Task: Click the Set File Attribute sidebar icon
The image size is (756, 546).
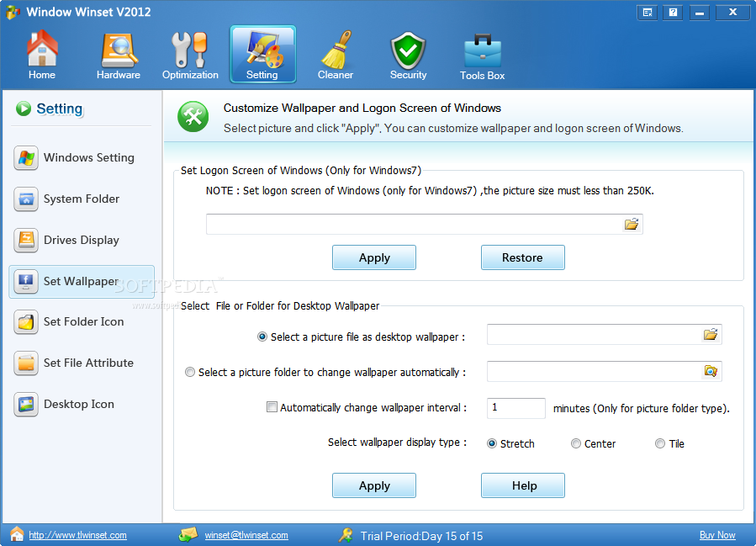Action: coord(26,363)
